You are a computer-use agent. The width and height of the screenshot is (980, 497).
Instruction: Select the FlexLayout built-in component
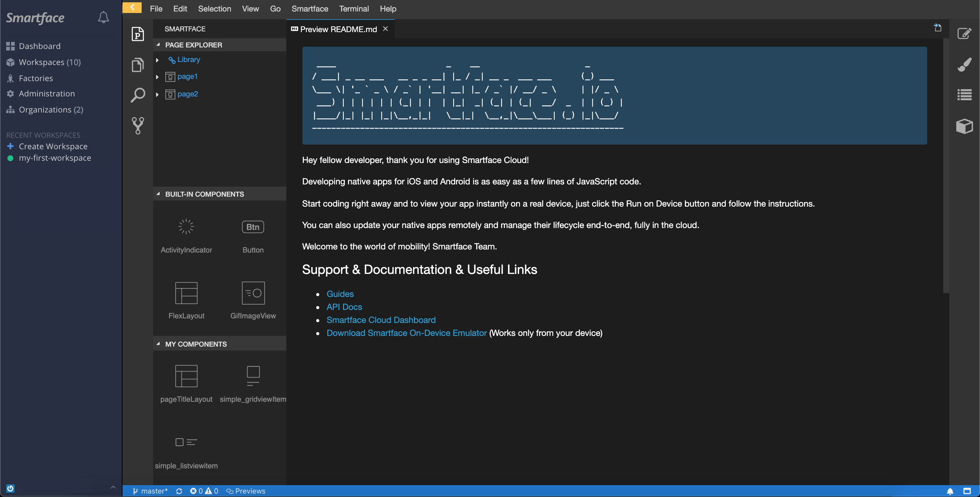click(186, 300)
